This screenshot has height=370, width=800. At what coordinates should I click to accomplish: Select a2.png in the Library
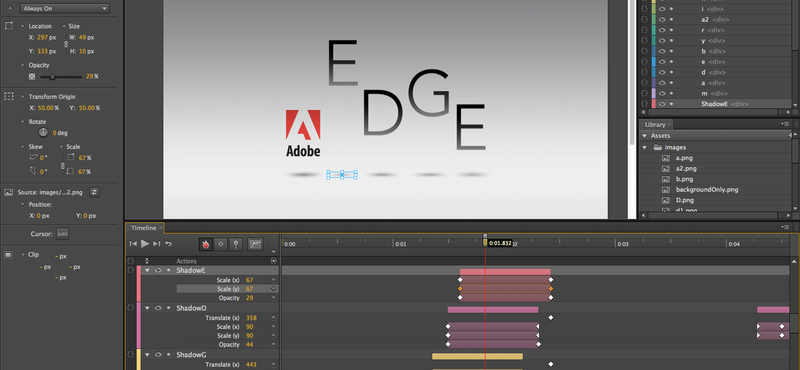coord(686,168)
